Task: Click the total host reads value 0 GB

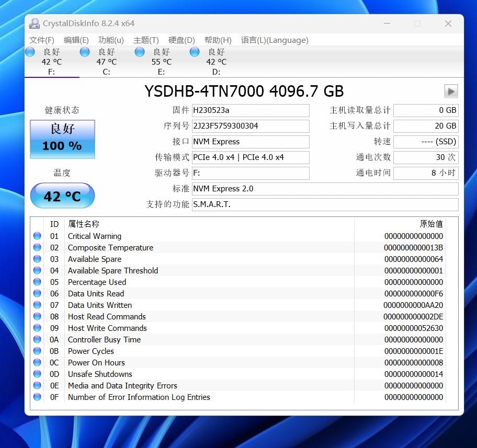Action: point(426,110)
